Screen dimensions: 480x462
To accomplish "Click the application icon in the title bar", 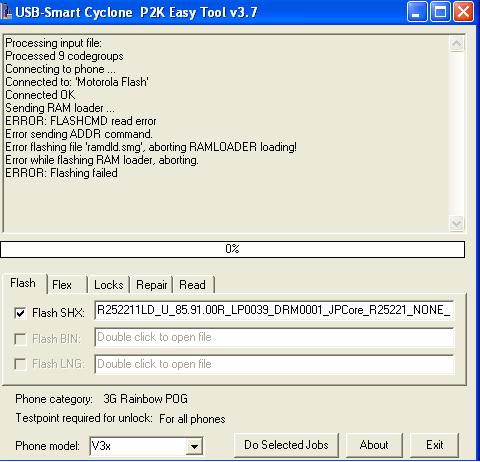I will (x=6, y=12).
